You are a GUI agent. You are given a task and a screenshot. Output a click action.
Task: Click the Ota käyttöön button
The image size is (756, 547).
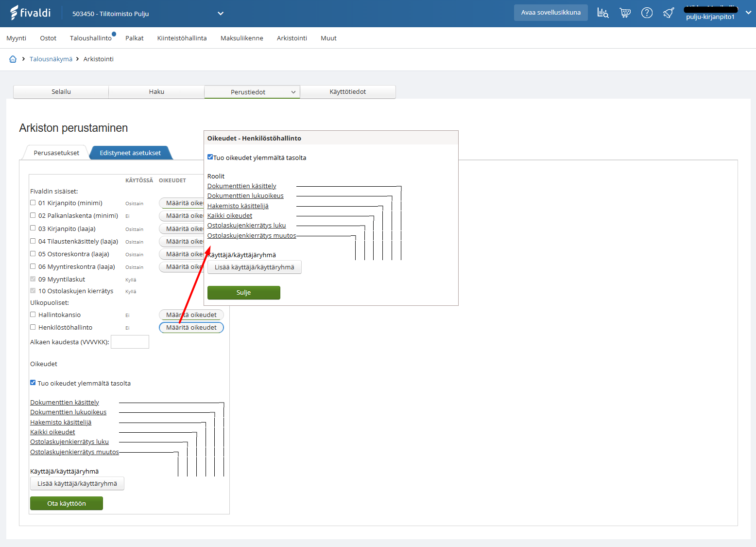click(67, 504)
